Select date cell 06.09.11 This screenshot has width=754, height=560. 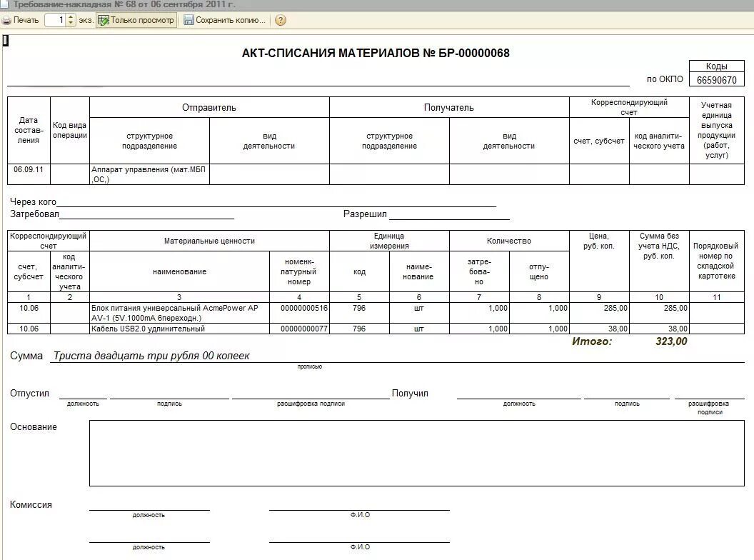[x=29, y=174]
